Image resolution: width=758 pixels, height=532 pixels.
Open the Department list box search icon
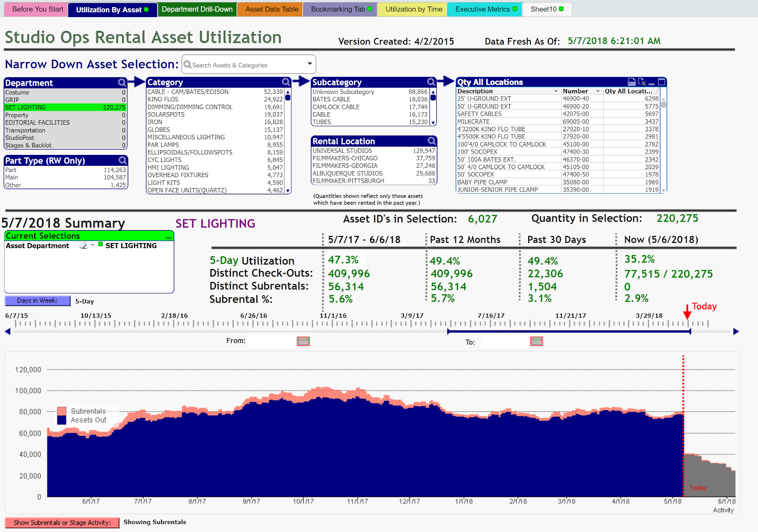[122, 82]
